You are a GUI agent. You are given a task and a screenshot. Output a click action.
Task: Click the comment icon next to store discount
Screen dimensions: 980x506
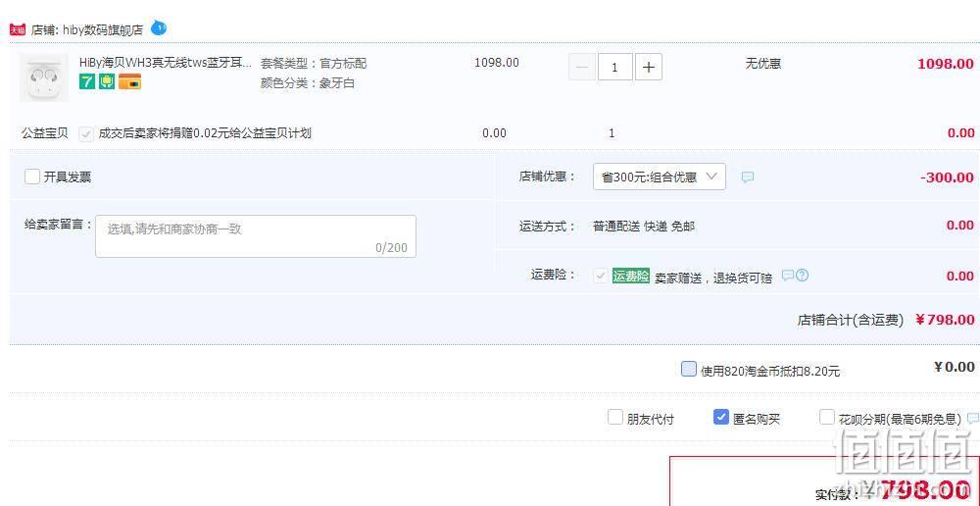(x=748, y=177)
